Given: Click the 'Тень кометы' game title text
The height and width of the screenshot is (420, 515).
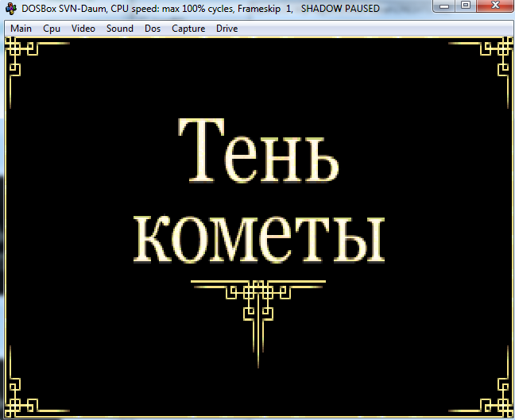Looking at the screenshot, I should (259, 191).
